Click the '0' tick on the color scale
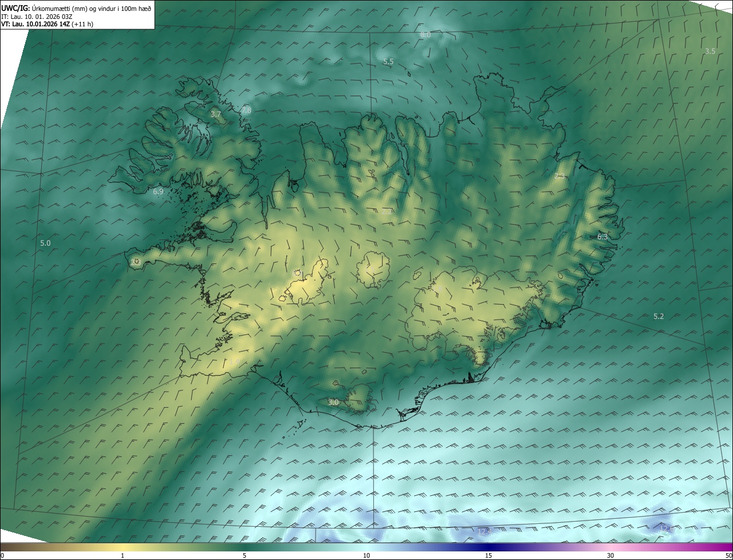 pos(2,555)
